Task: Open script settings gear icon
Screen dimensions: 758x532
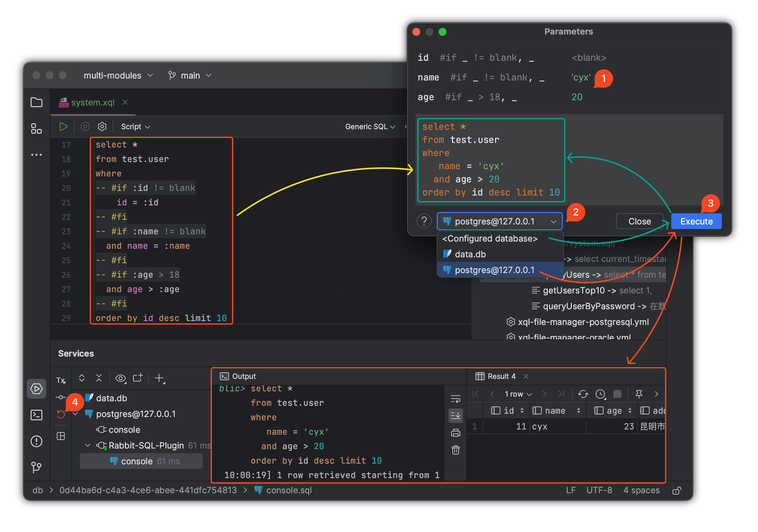Action: (102, 127)
